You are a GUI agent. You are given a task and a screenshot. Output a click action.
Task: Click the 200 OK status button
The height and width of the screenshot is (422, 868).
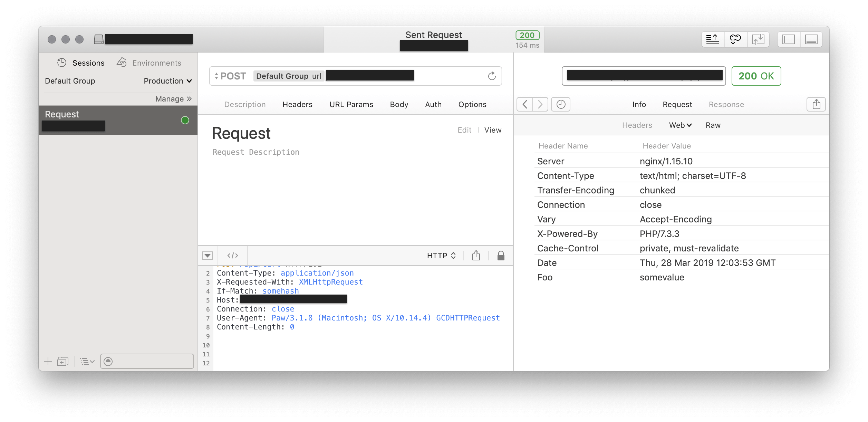pos(756,76)
